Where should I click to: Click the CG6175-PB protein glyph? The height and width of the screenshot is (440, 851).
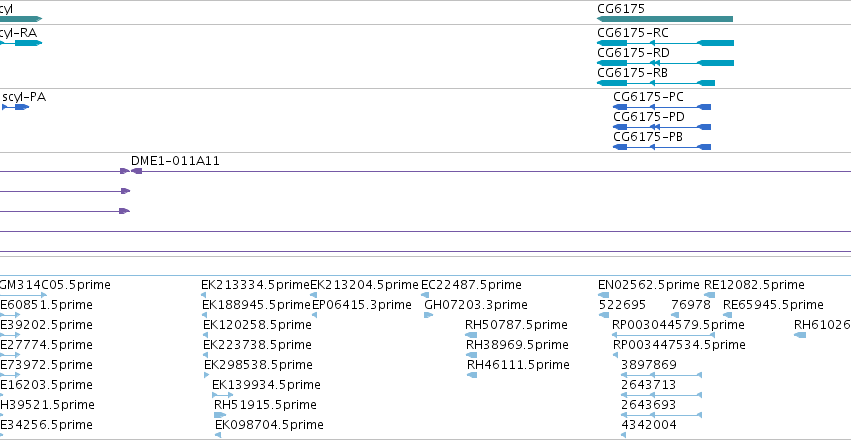point(662,147)
